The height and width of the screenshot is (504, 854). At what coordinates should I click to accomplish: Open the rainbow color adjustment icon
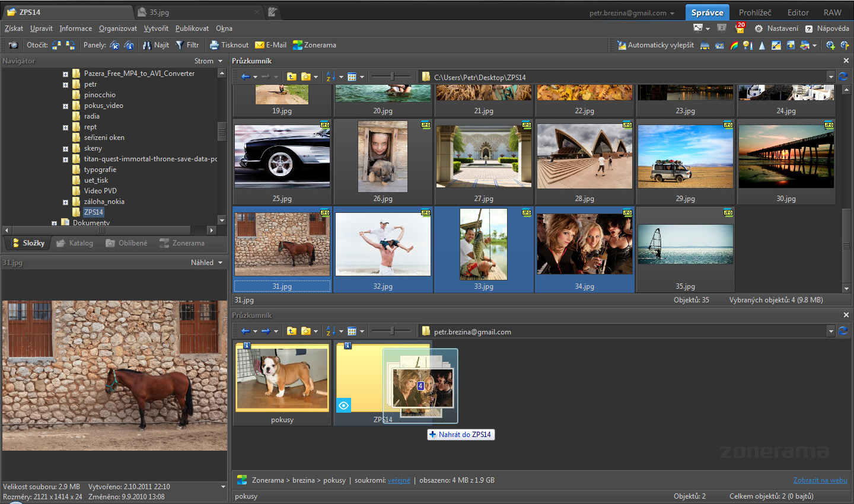734,45
